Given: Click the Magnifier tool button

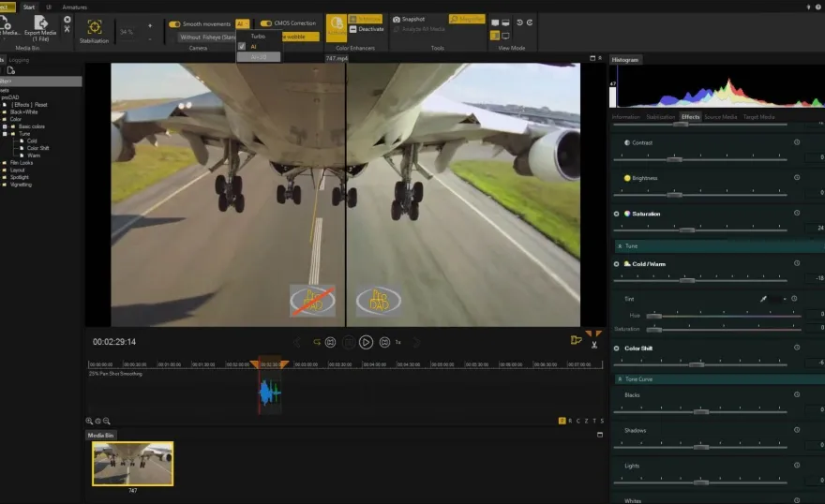Looking at the screenshot, I should 466,19.
